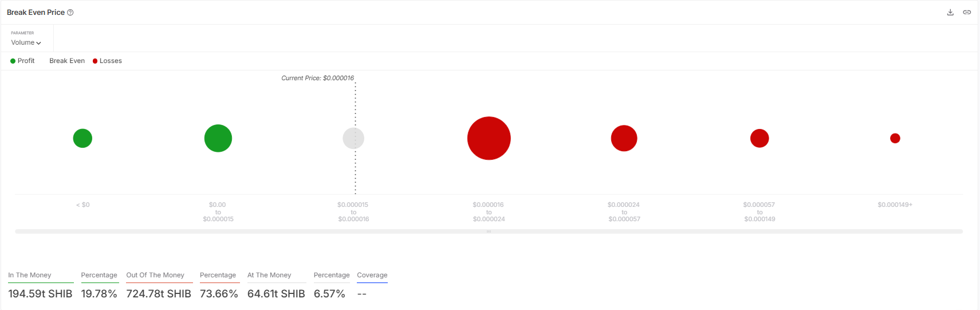
Task: Select the largest red losses bubble
Action: point(489,138)
